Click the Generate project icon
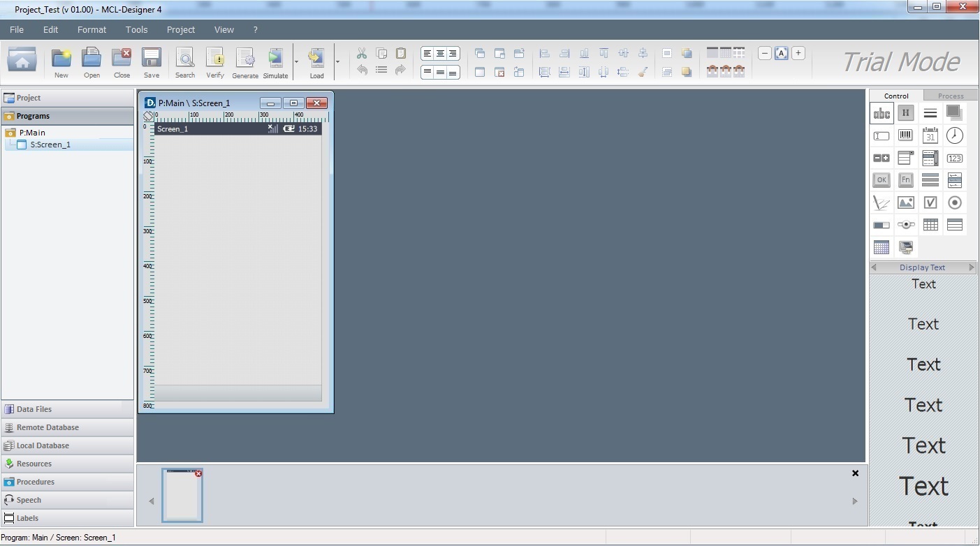 point(245,62)
